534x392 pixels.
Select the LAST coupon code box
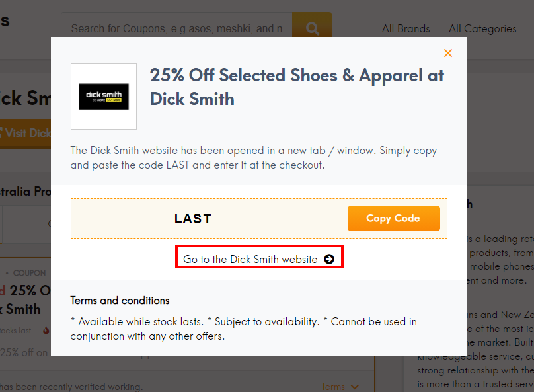(193, 218)
